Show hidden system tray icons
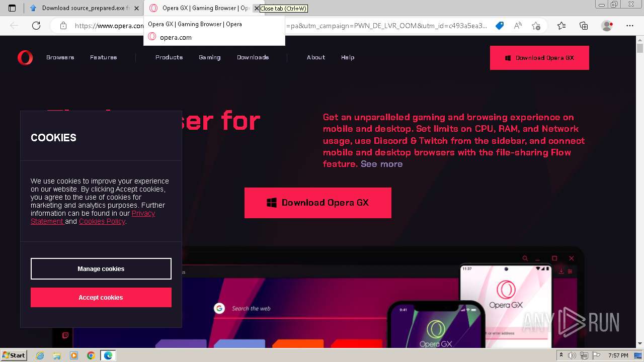 [x=561, y=355]
